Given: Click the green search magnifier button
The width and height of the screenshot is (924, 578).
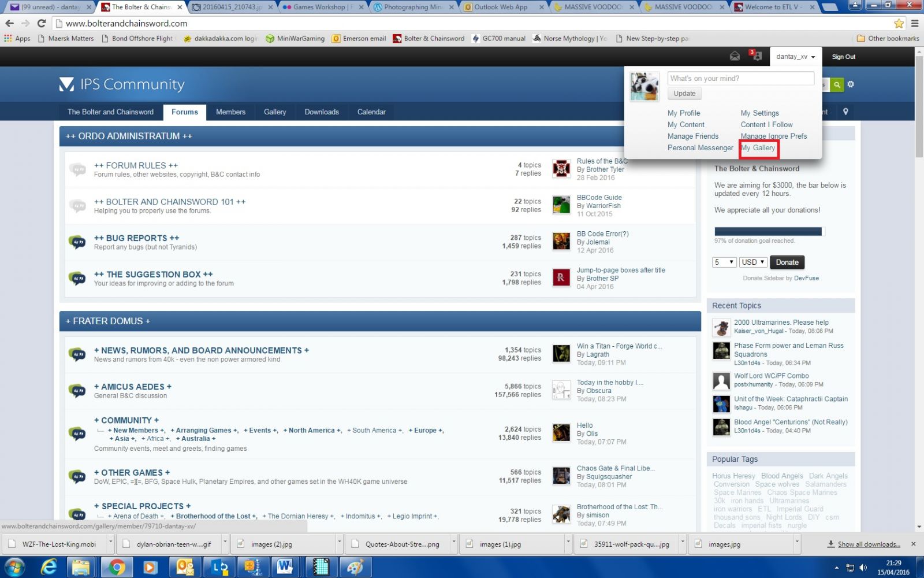Looking at the screenshot, I should coord(837,85).
